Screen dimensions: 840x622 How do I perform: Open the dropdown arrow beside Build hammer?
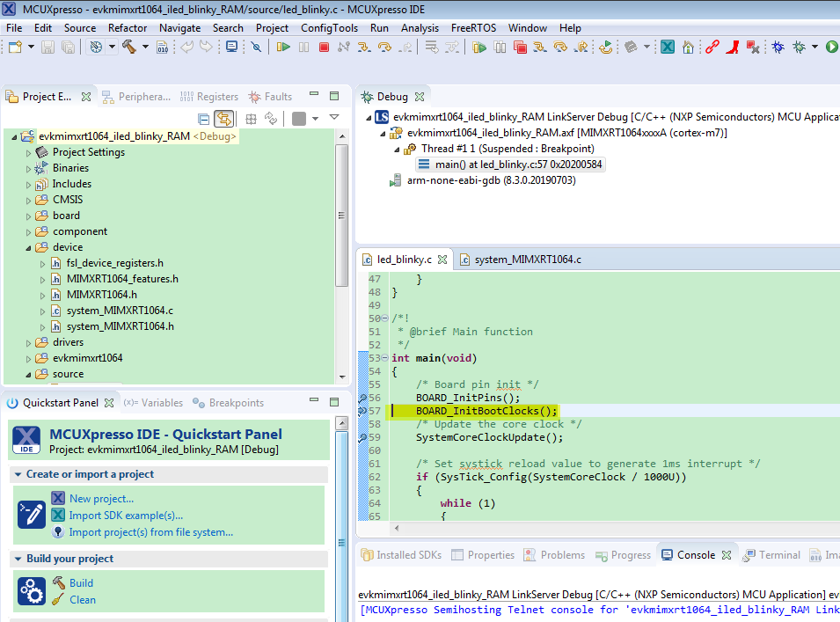click(x=143, y=47)
